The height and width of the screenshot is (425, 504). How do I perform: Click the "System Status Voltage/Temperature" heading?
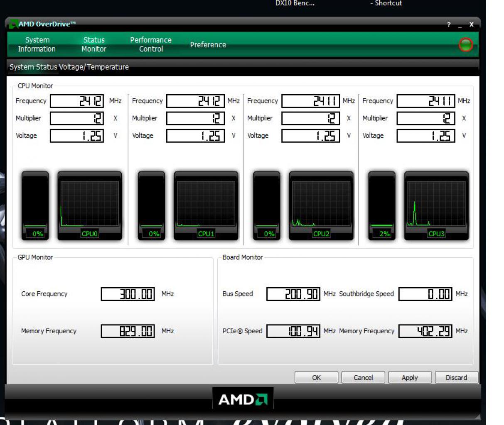point(69,67)
